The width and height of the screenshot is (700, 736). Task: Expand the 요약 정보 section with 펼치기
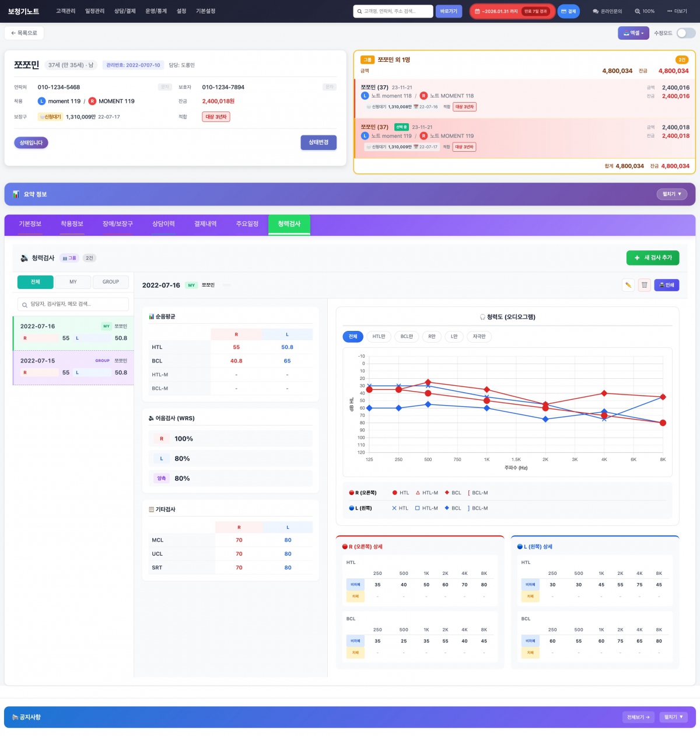coord(671,194)
